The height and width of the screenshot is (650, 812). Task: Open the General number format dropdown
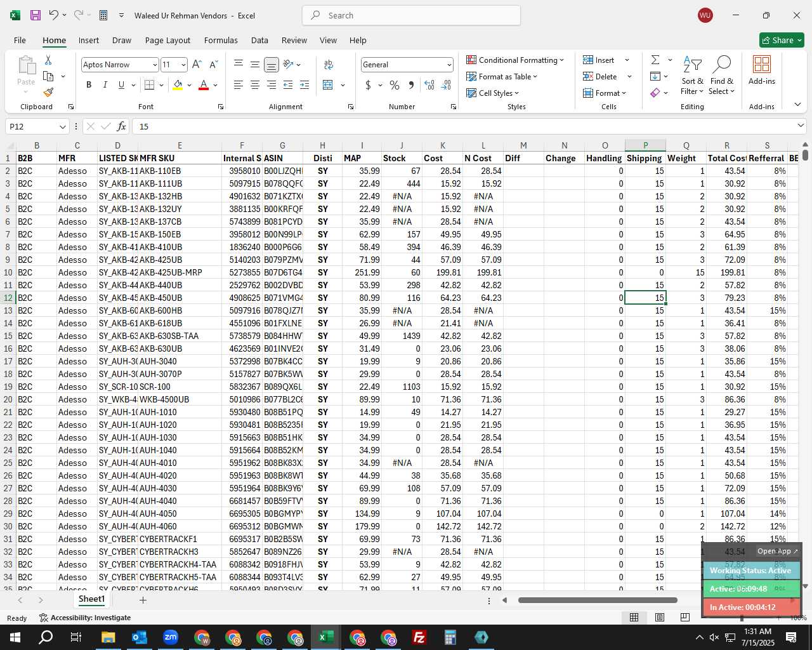pos(449,65)
